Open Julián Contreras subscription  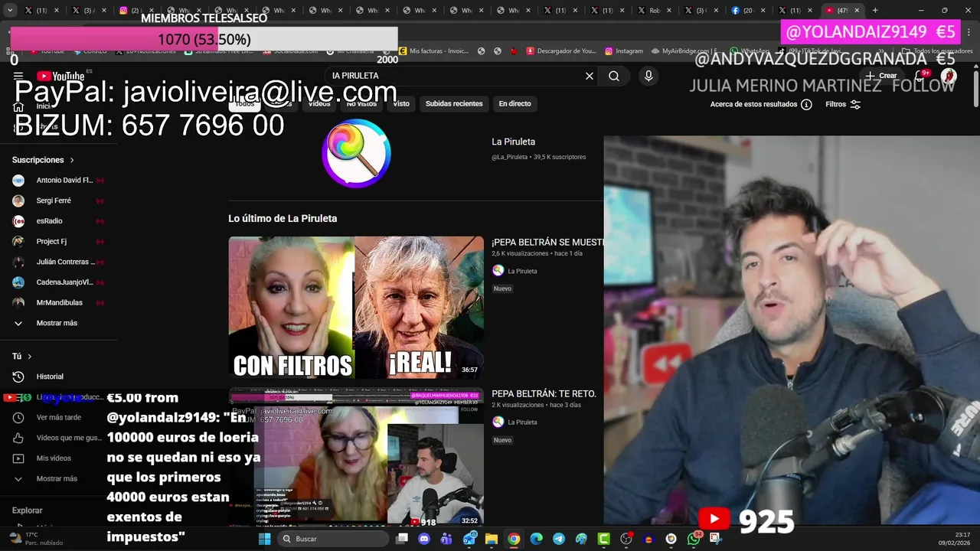pos(59,262)
